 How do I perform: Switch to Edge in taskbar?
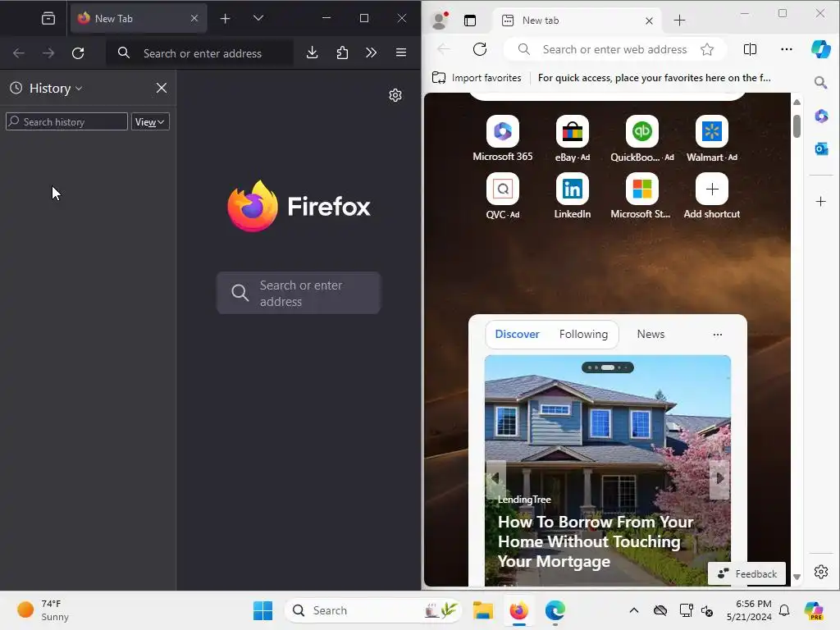(555, 610)
